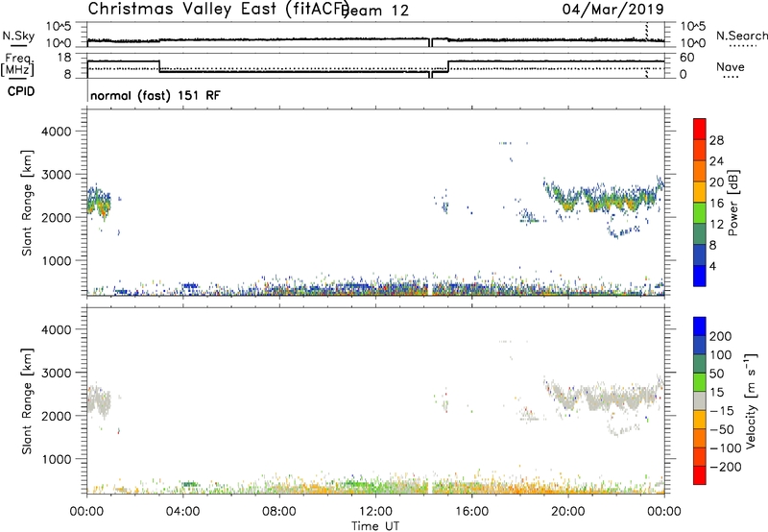Click the left '10^5' noise axis tick
This screenshot has height=532, width=768.
coord(59,26)
